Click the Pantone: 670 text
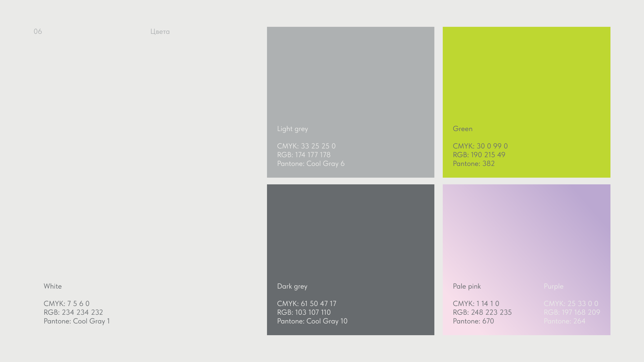This screenshot has width=644, height=362. point(473,321)
